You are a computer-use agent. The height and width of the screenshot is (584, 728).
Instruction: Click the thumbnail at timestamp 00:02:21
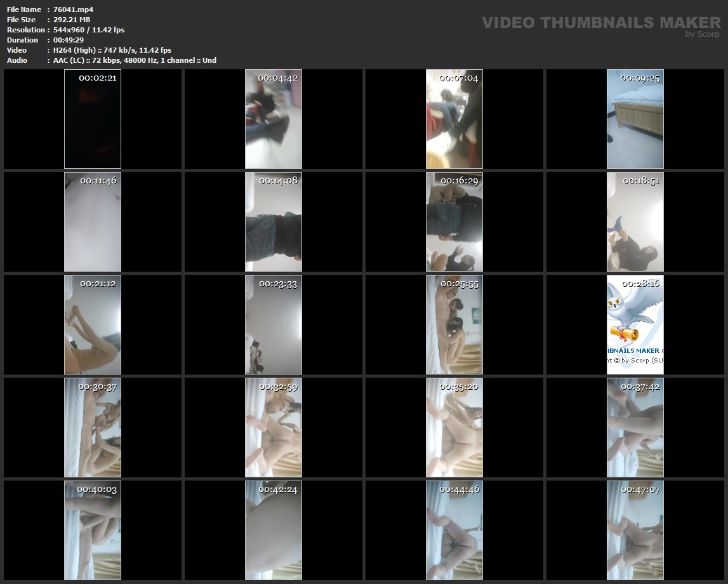(x=93, y=119)
